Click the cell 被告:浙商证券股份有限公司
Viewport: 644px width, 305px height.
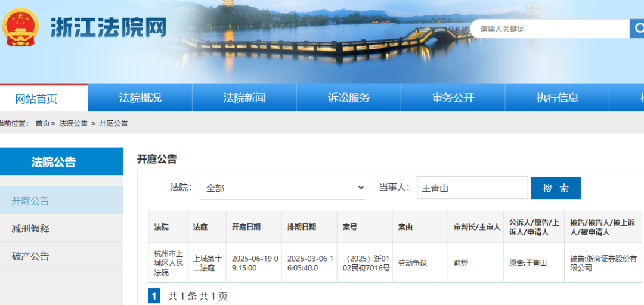(x=603, y=263)
